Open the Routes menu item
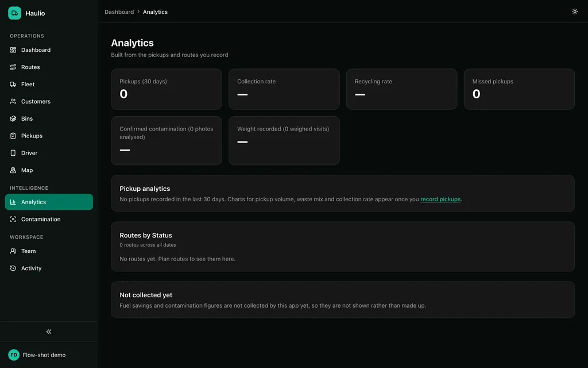588x368 pixels. tap(49, 67)
